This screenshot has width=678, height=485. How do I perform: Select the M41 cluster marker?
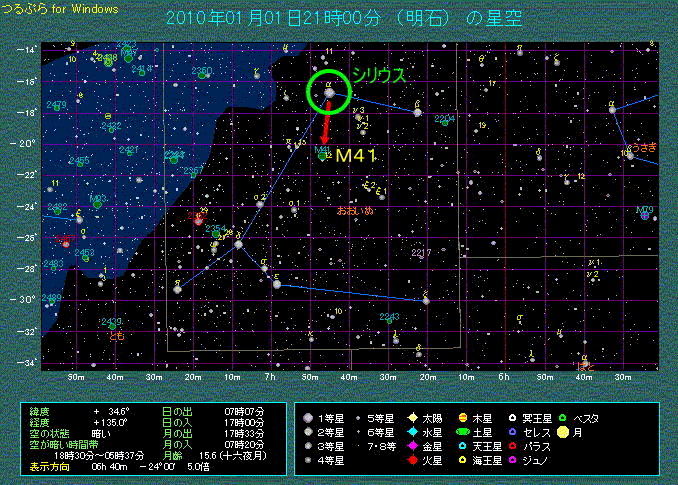(322, 154)
